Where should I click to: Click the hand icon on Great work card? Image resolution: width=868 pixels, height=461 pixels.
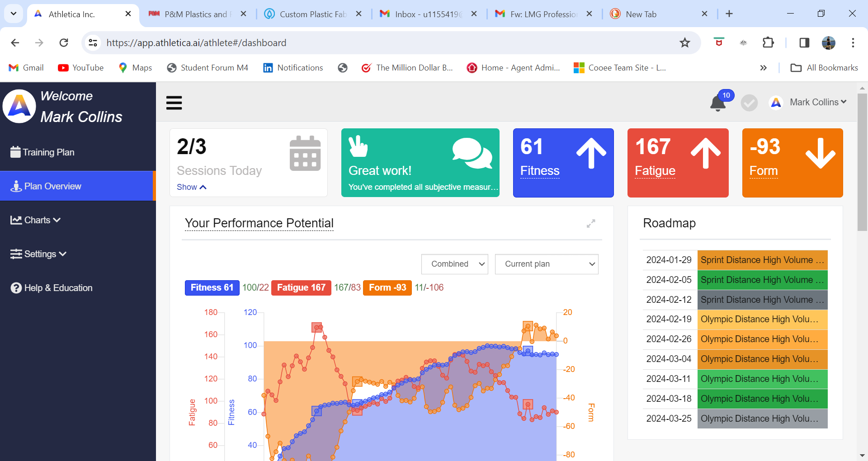(358, 146)
